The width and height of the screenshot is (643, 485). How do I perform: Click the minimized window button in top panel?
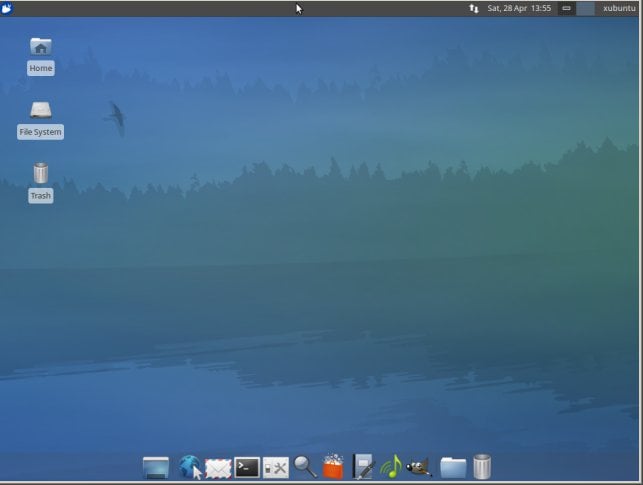566,8
